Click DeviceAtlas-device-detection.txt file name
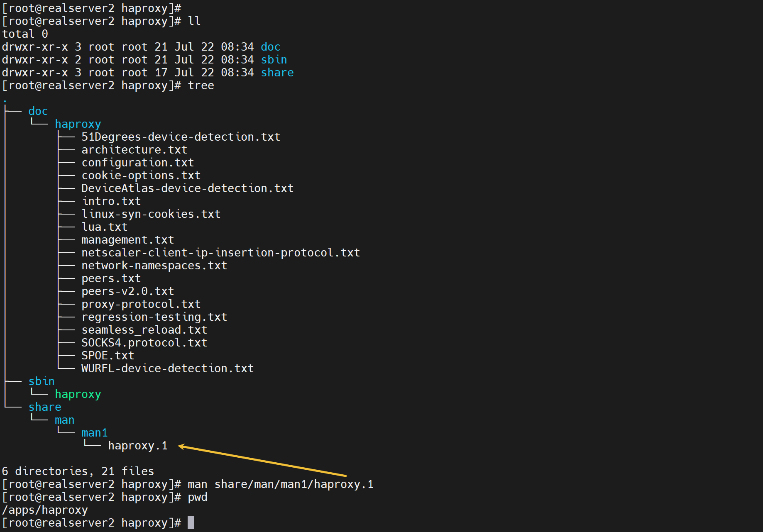The width and height of the screenshot is (763, 532). click(187, 188)
